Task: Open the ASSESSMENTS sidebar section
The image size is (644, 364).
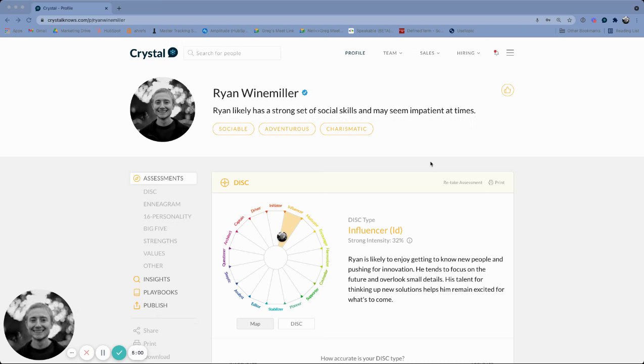Action: (x=163, y=178)
